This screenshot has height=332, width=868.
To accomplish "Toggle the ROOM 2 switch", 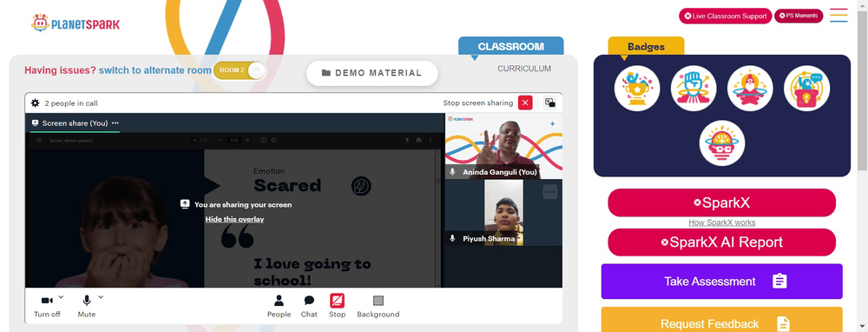I will [x=240, y=70].
